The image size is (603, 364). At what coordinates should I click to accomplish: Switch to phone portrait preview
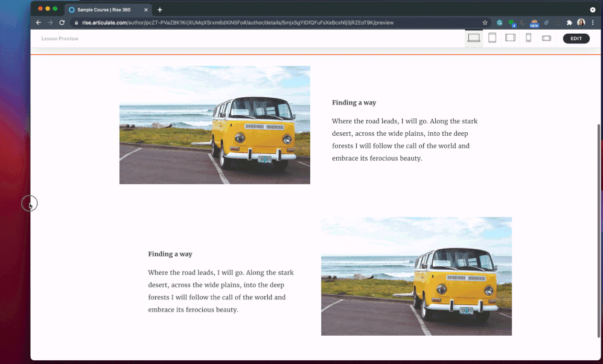[528, 38]
